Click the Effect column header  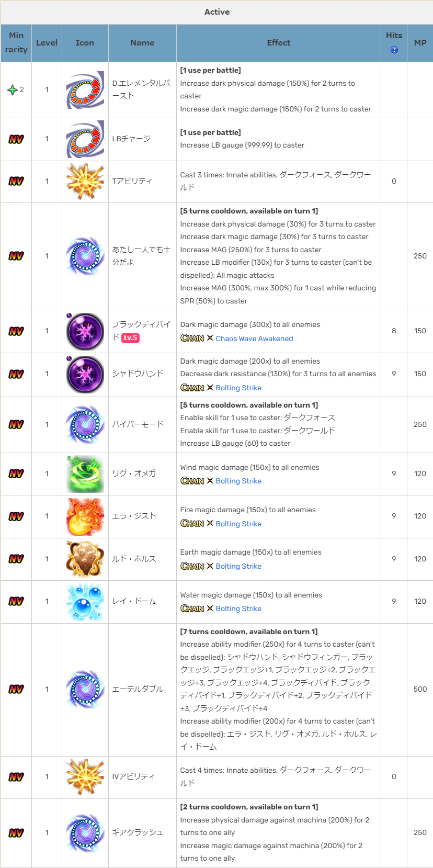click(279, 43)
